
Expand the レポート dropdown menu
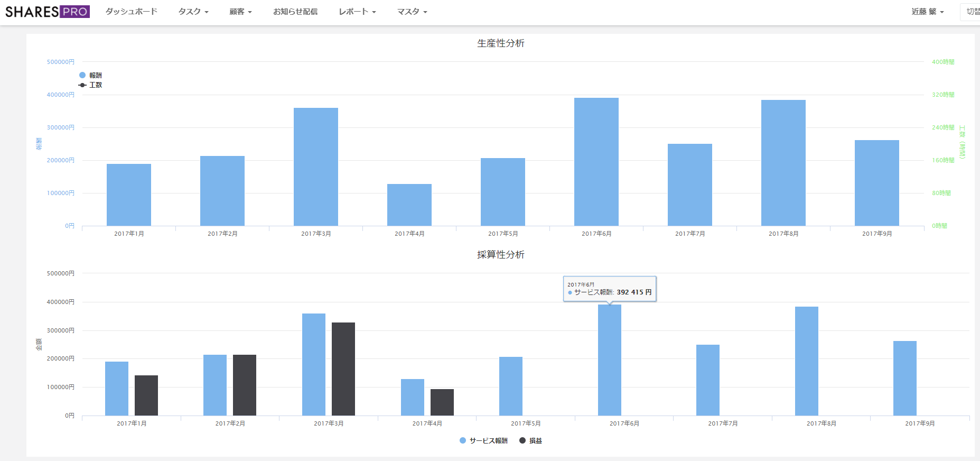(357, 12)
